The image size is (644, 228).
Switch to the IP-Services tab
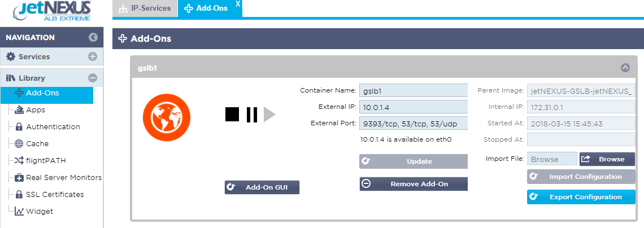coord(145,8)
